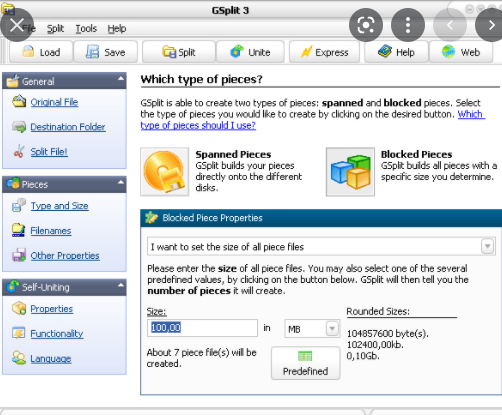Open the Destination Folder link

click(68, 127)
